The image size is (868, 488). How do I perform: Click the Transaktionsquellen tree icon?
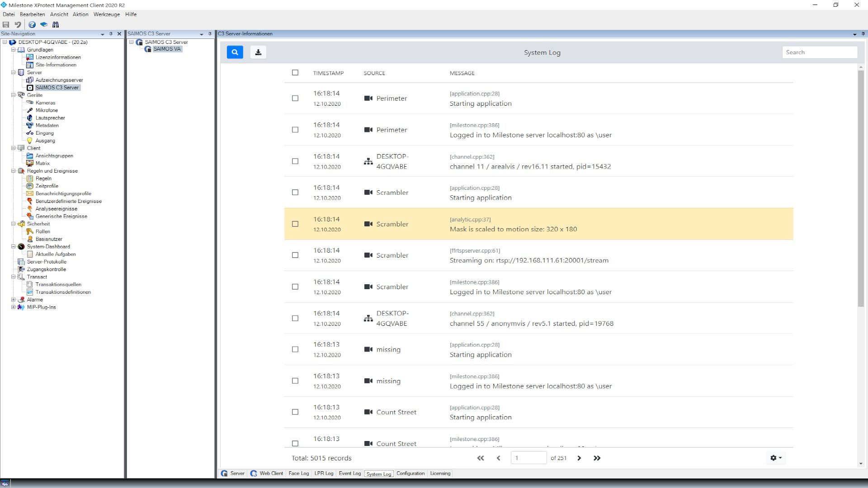coord(30,285)
